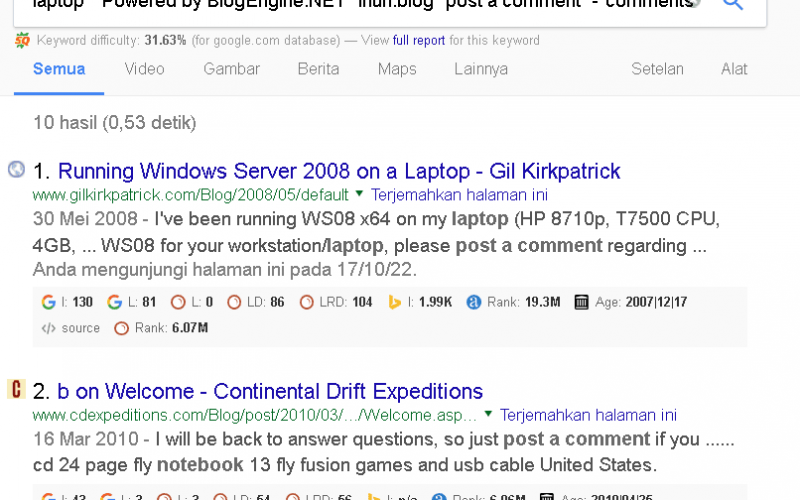800x500 pixels.
Task: Click the www.cdexpeditions.com/Blog/post URL
Action: pyautogui.click(x=255, y=416)
